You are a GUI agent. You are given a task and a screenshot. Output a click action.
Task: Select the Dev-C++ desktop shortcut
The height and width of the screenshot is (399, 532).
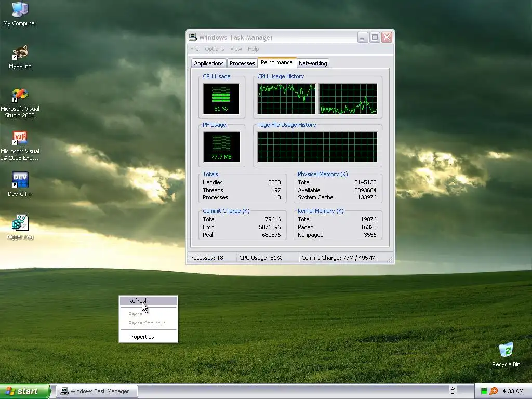pos(20,184)
